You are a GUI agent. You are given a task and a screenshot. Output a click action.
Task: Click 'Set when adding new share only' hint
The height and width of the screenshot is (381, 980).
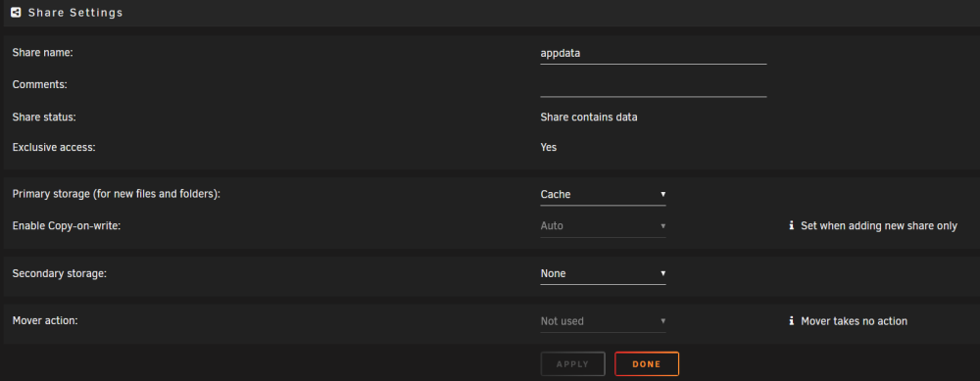pyautogui.click(x=879, y=226)
